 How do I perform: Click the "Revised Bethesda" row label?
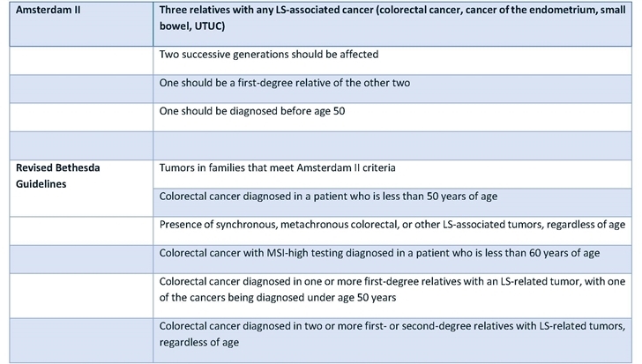coord(58,166)
